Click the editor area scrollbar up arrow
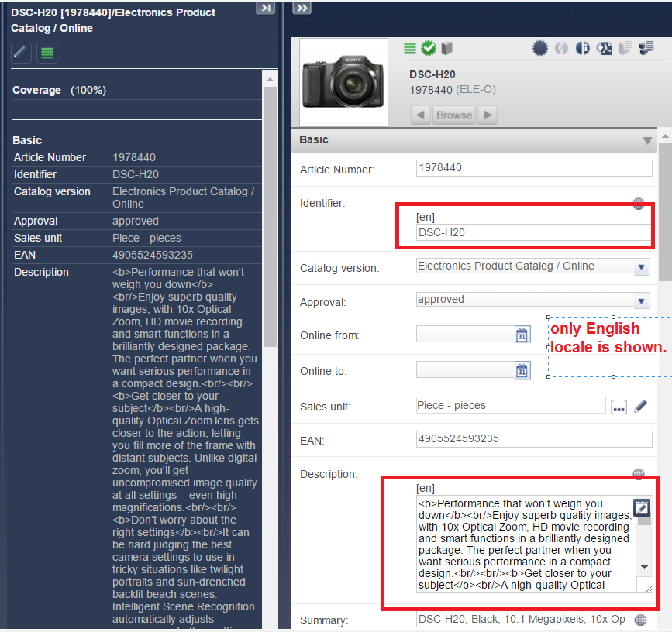This screenshot has height=632, width=672. click(665, 136)
